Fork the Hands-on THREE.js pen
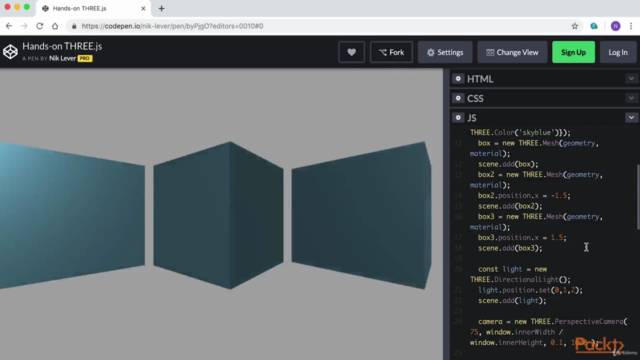Screen dimensions: 640x360 [391, 52]
